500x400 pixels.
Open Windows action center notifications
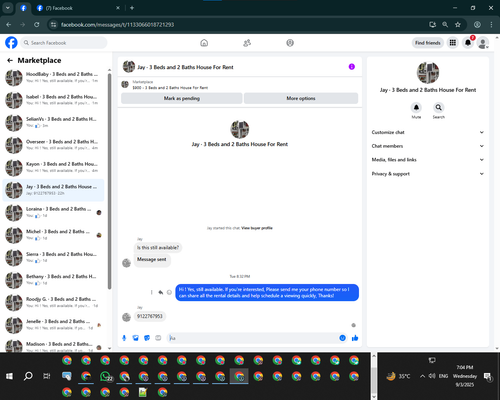[x=488, y=376]
